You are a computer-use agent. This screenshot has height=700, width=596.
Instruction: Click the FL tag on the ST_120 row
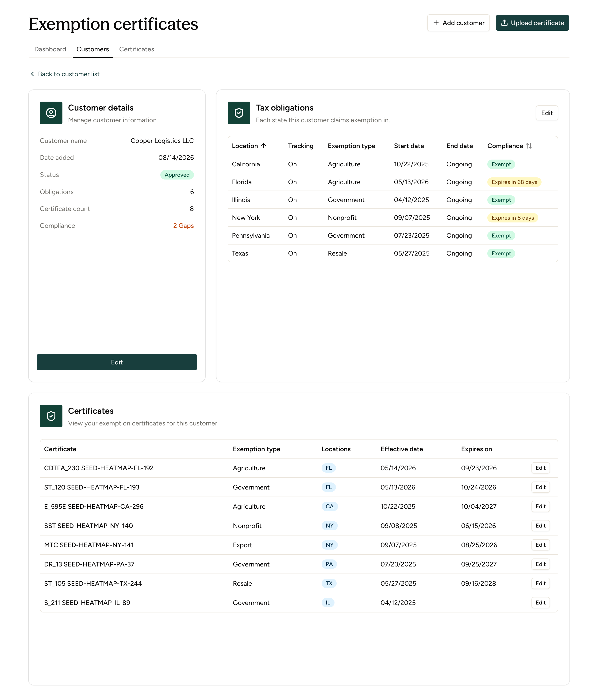tap(329, 487)
